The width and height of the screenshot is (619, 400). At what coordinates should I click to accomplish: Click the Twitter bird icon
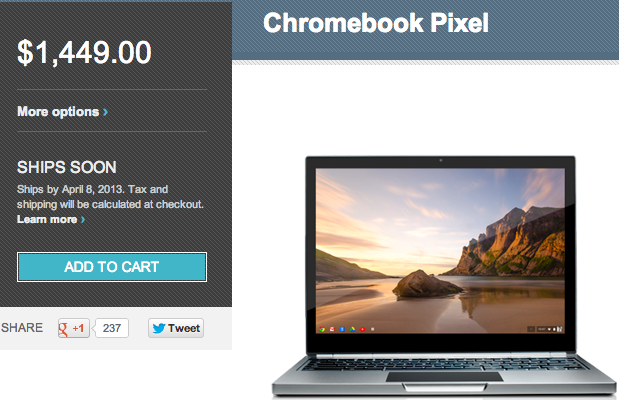(159, 328)
